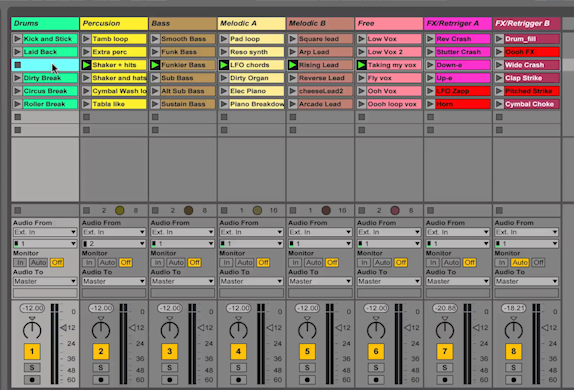
Task: Click track 3 volume fader handle
Action: (x=201, y=327)
